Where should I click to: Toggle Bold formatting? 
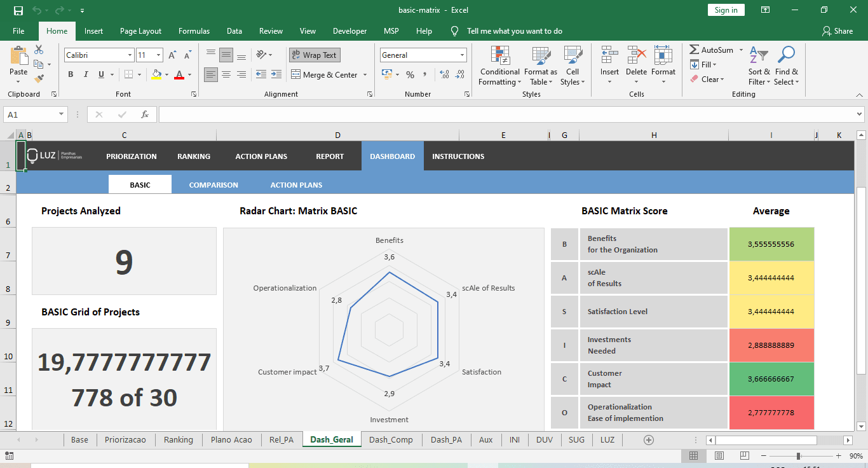tap(71, 74)
